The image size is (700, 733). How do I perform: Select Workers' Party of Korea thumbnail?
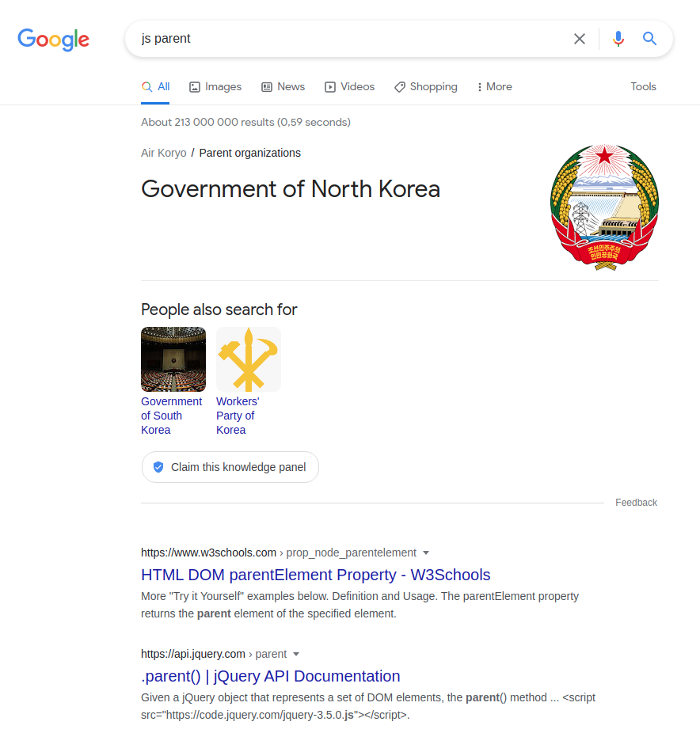click(x=249, y=359)
